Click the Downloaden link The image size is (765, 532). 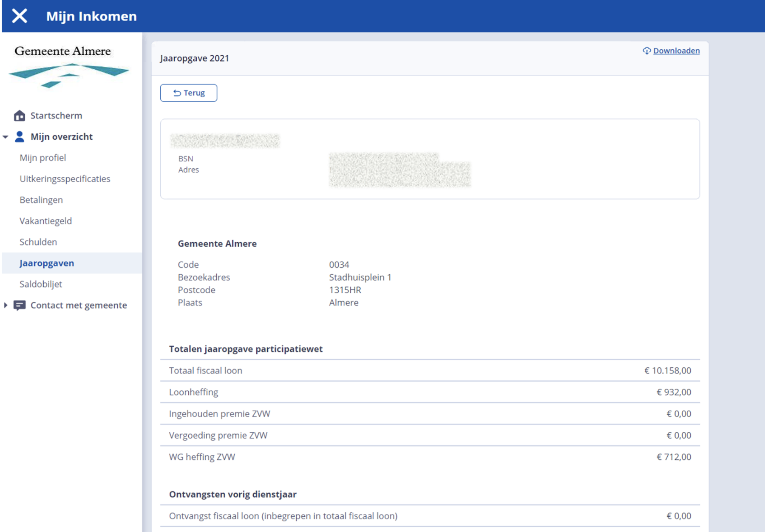click(676, 51)
